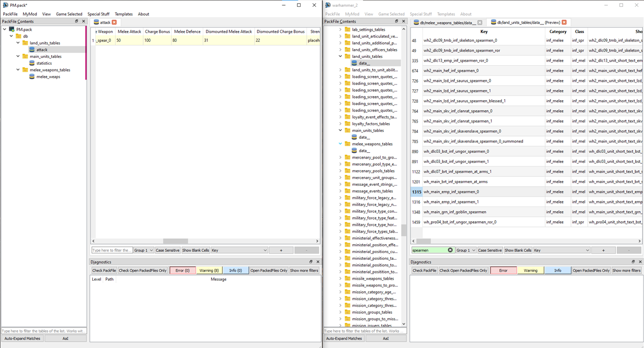The image size is (644, 348).
Task: Select the PM.pack root packfile icon
Action: 11,30
